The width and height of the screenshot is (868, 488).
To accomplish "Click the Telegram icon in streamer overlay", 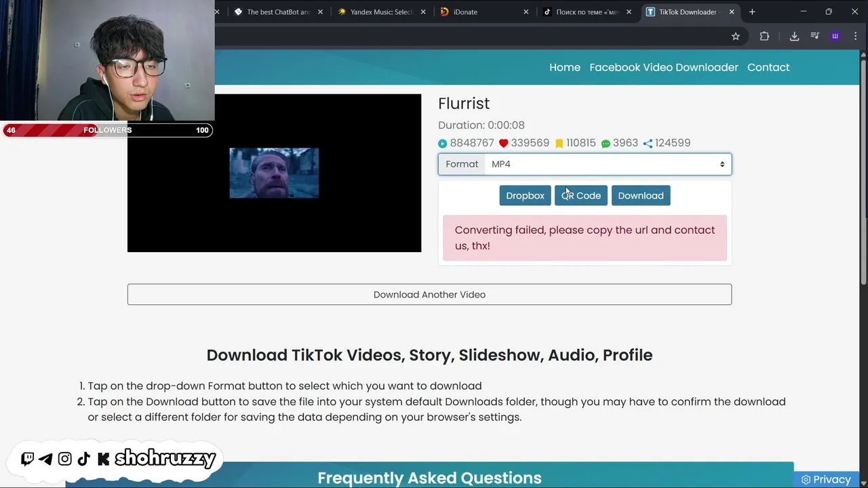I will (45, 459).
